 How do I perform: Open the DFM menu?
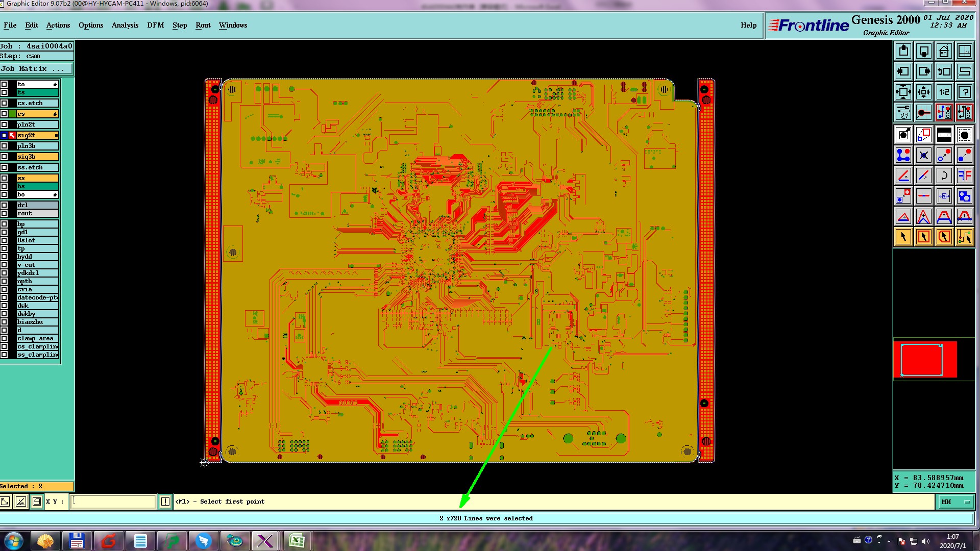coord(155,25)
